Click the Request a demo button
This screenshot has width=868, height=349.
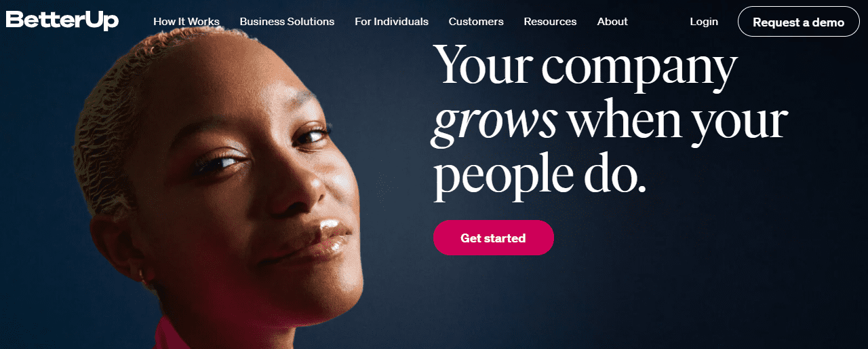(798, 22)
